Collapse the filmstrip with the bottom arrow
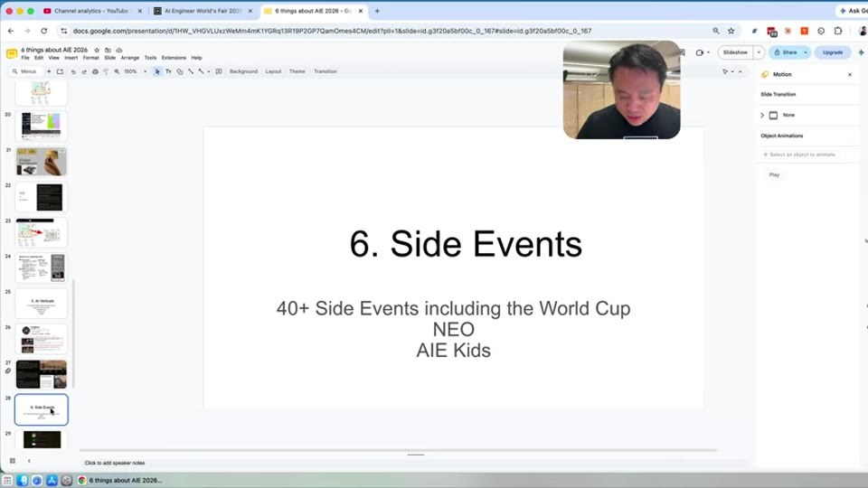Screen dimensions: 868x488 point(29,460)
